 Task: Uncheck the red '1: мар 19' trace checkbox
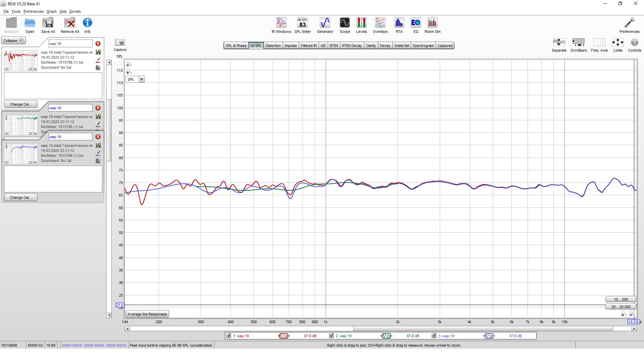[229, 336]
